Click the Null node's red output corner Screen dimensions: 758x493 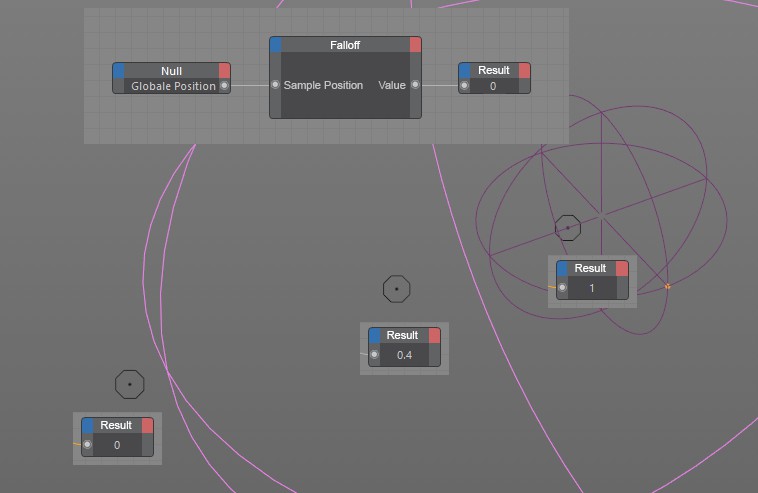[224, 70]
